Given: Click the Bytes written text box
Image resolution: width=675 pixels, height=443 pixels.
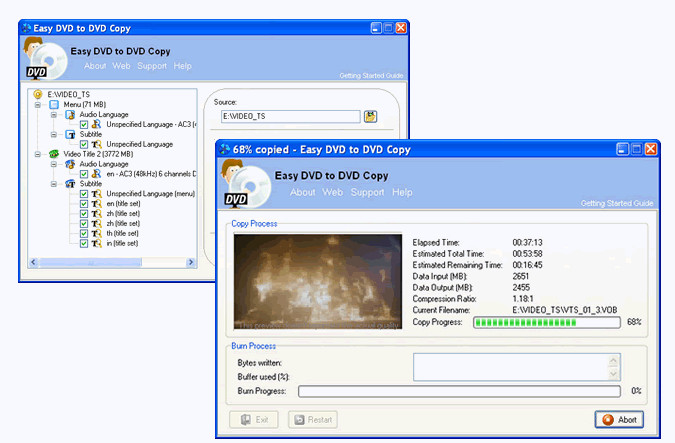Looking at the screenshot, I should [517, 367].
